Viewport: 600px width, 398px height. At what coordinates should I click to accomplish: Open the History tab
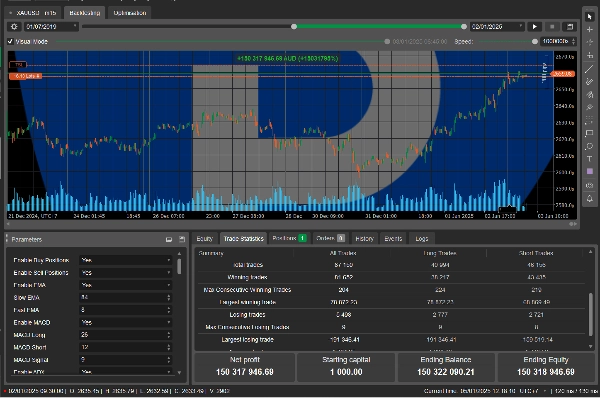click(364, 239)
